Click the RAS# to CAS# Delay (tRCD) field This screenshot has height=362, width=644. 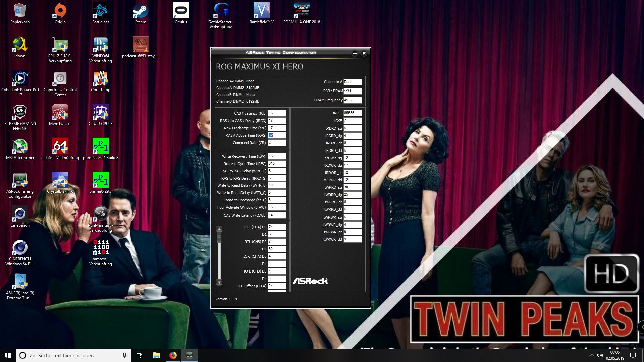coord(277,121)
